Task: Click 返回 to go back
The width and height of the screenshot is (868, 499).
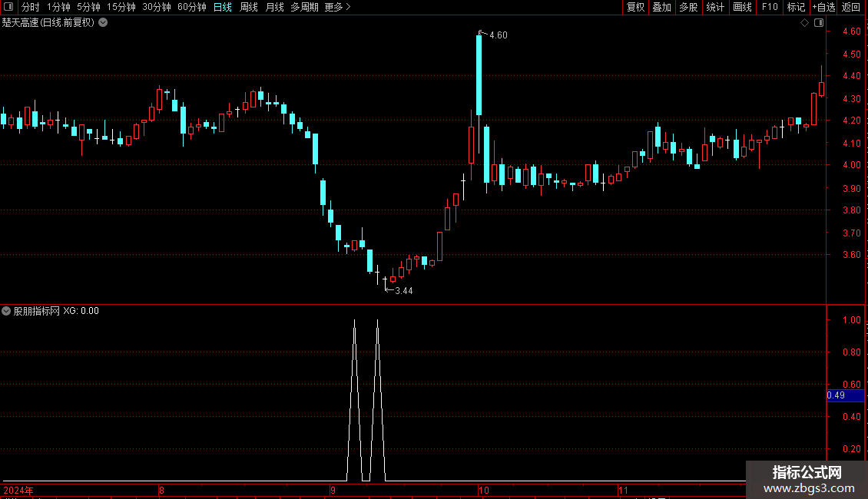Action: click(851, 7)
